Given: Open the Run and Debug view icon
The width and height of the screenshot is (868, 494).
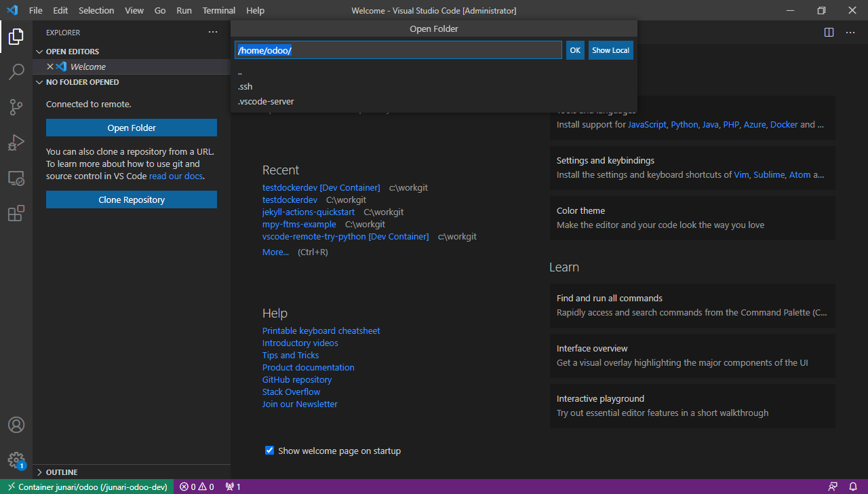Looking at the screenshot, I should (x=16, y=142).
